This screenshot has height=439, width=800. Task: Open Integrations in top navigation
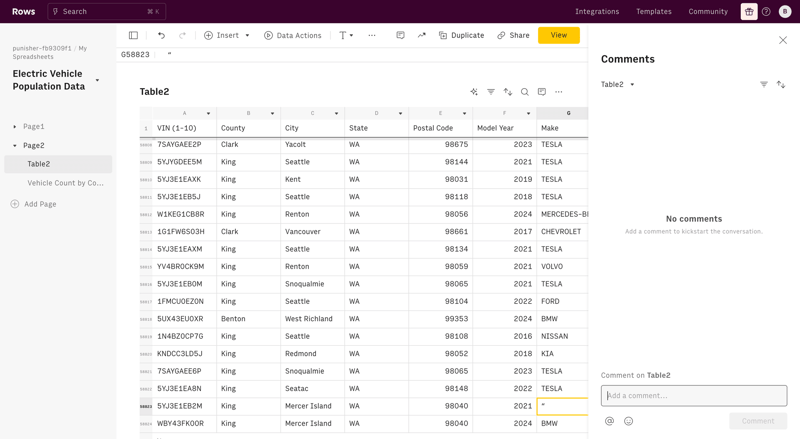pos(597,11)
